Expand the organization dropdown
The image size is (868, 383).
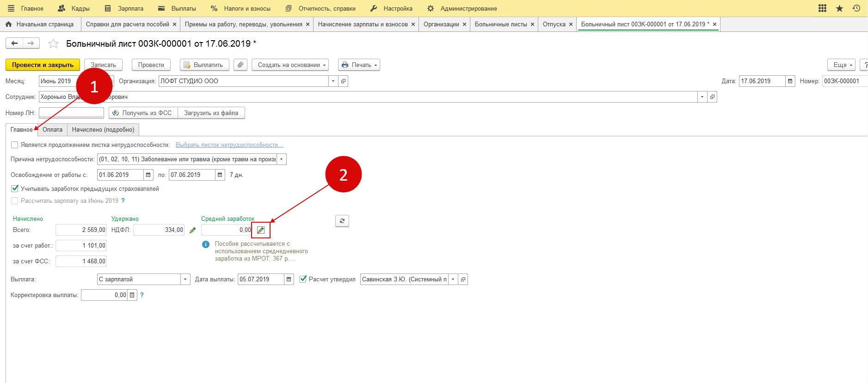click(x=333, y=81)
